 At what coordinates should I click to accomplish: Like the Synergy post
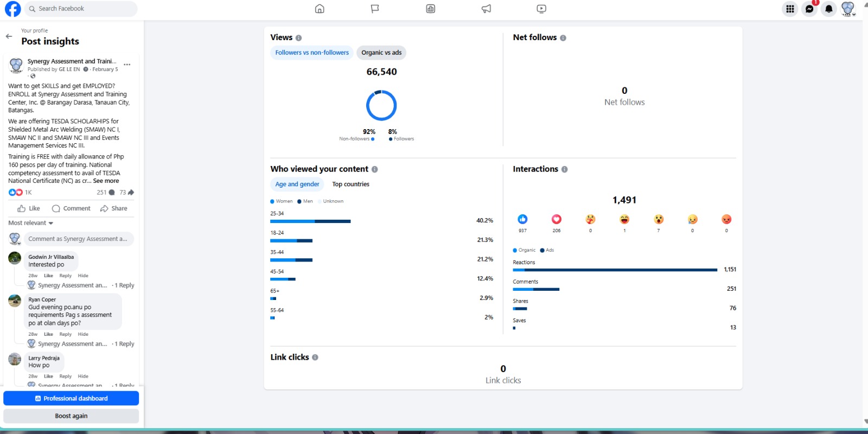click(x=29, y=208)
